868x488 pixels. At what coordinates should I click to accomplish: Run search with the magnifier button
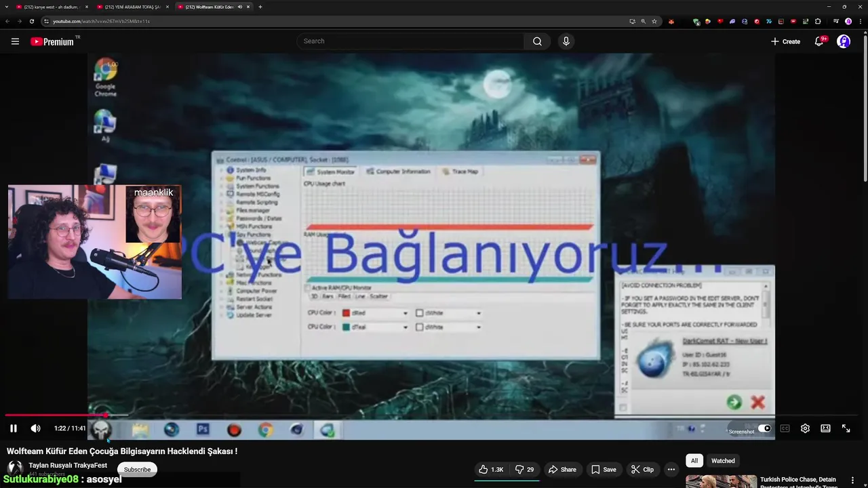click(537, 41)
